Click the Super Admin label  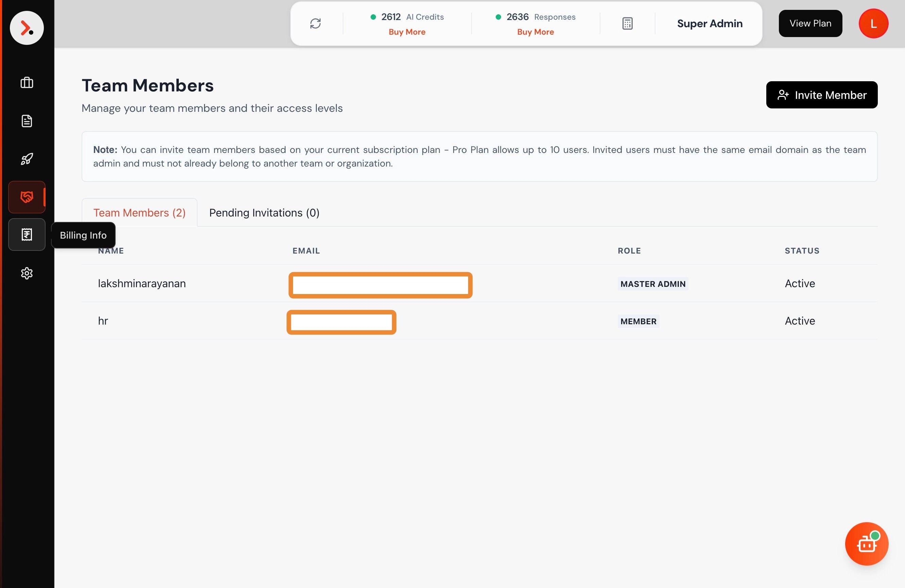tap(710, 23)
